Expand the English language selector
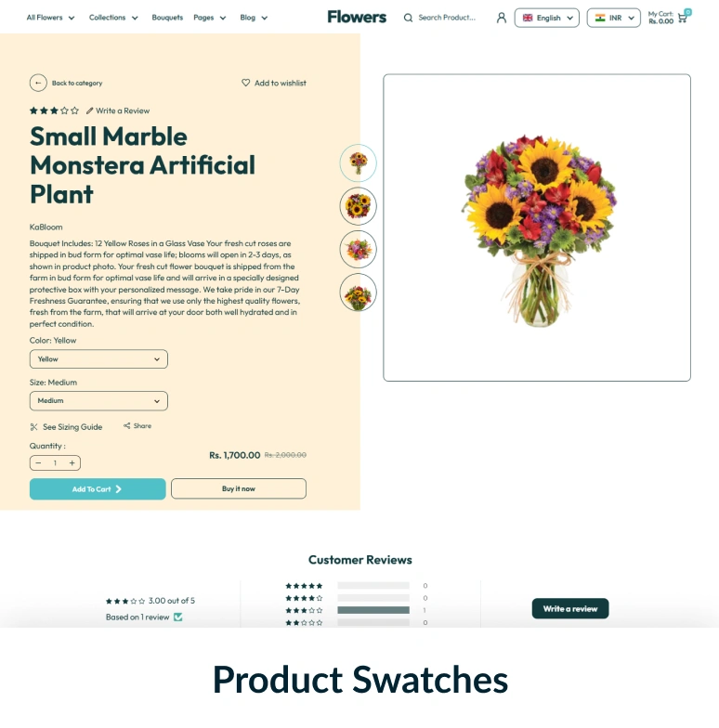Image resolution: width=719 pixels, height=728 pixels. pos(546,18)
